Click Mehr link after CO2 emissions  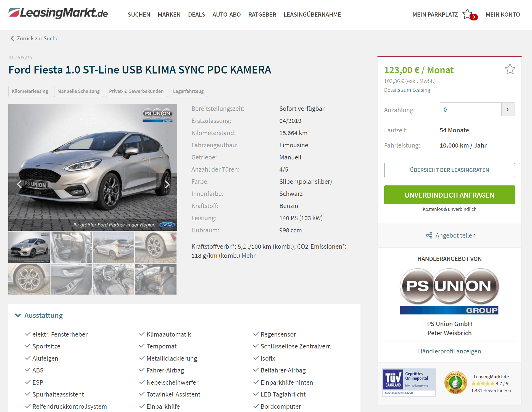[x=249, y=256]
